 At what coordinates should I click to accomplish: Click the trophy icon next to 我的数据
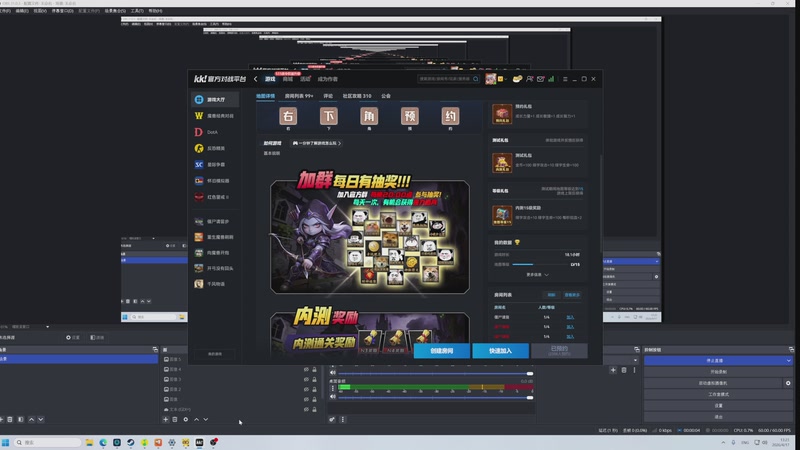517,242
